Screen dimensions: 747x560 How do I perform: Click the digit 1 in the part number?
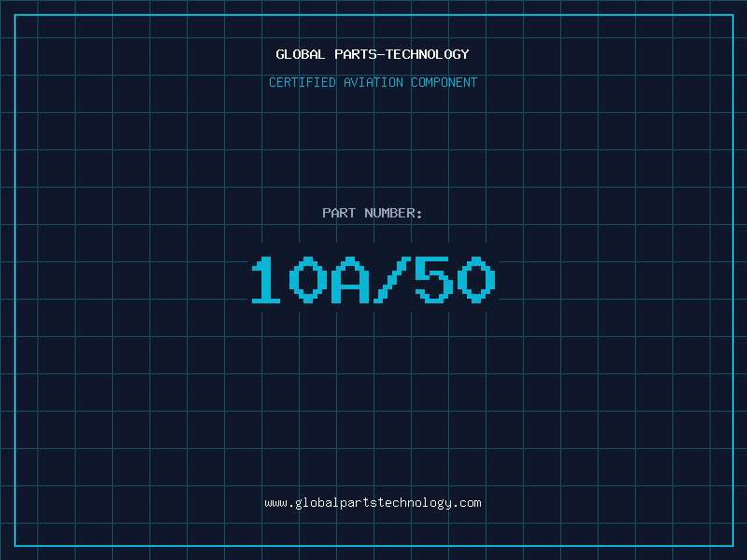click(266, 280)
